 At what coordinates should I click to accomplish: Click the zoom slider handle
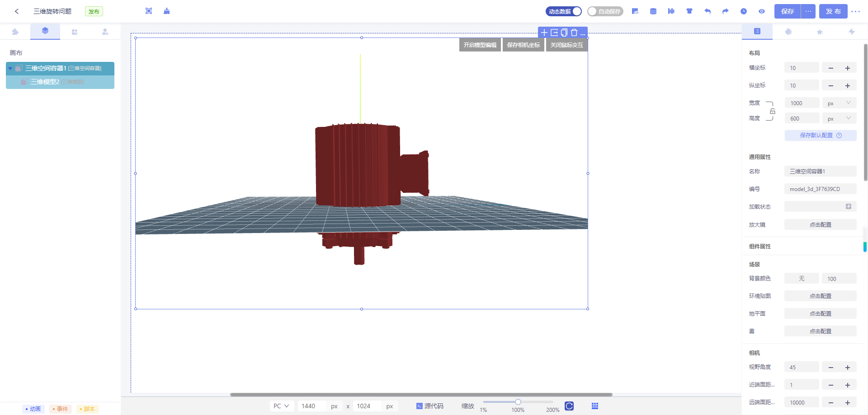pyautogui.click(x=518, y=402)
